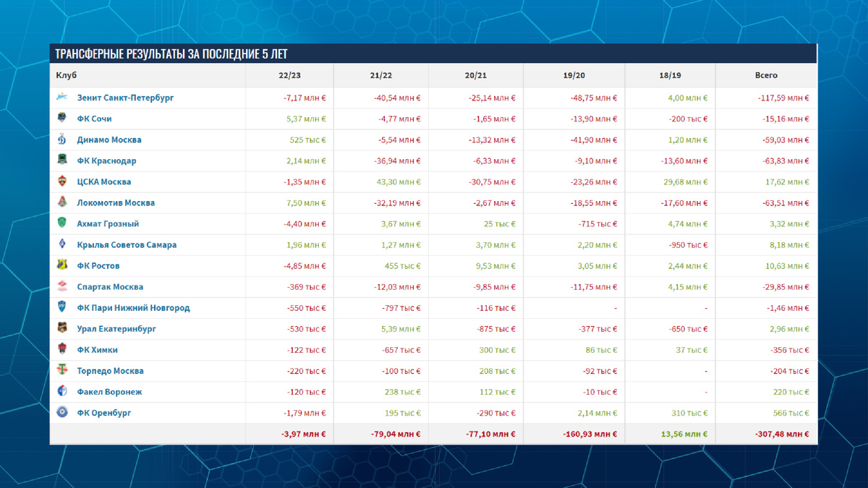
Task: Select Akhmat 18/19 value 4,74 млн €
Action: tap(687, 223)
